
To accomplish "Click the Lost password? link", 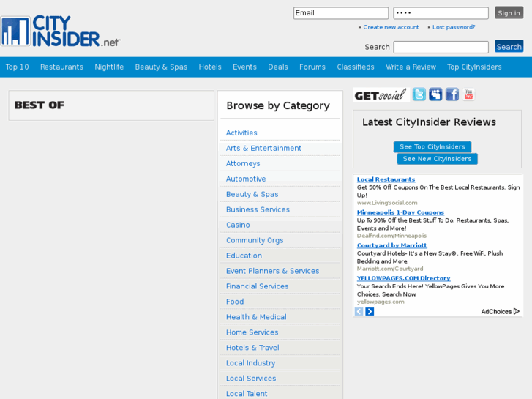I will point(454,27).
